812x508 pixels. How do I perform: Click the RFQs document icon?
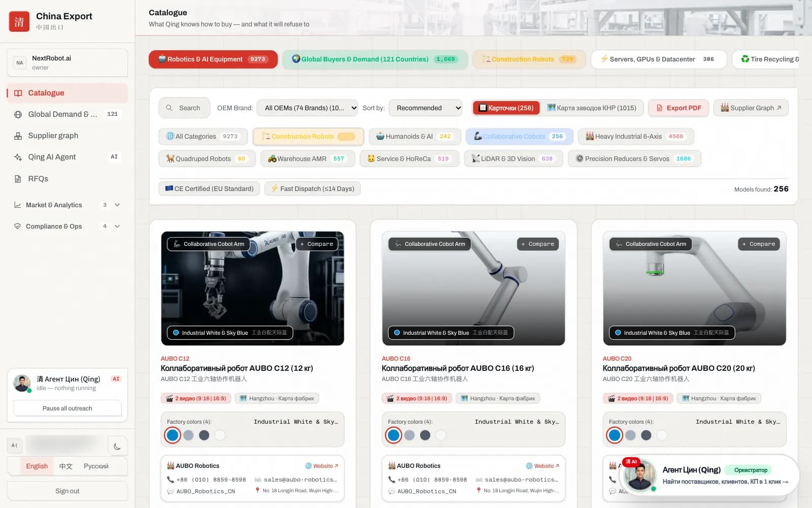(x=18, y=179)
